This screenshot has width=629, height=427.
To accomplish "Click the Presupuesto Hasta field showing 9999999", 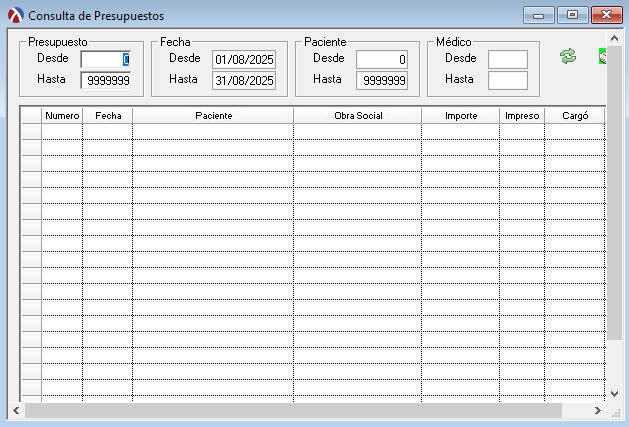I will point(105,80).
